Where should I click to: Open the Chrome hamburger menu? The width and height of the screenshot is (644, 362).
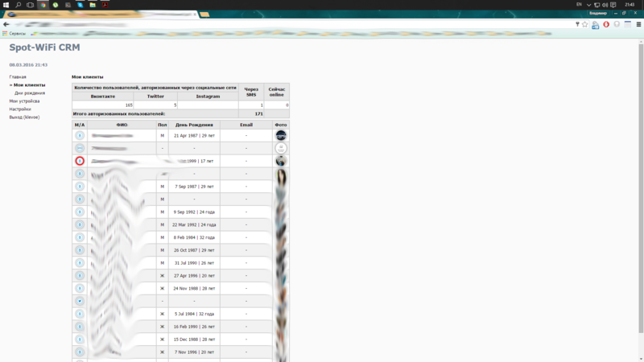[x=638, y=24]
